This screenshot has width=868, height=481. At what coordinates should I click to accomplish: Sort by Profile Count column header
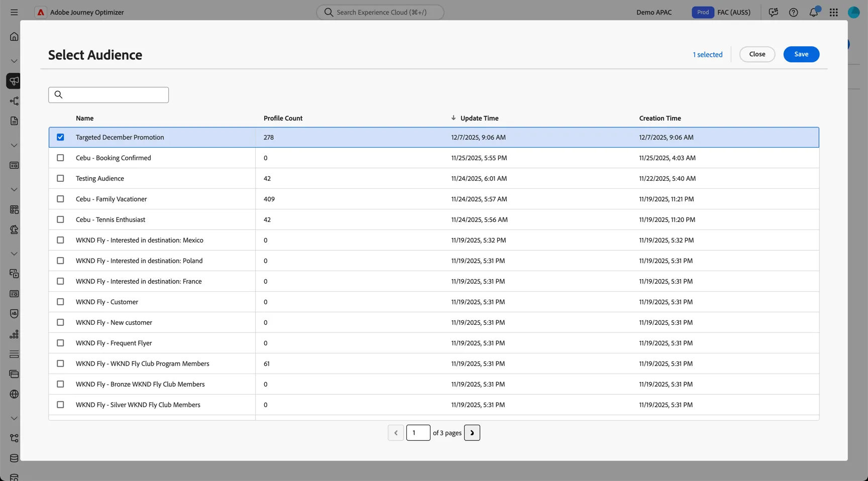[283, 118]
